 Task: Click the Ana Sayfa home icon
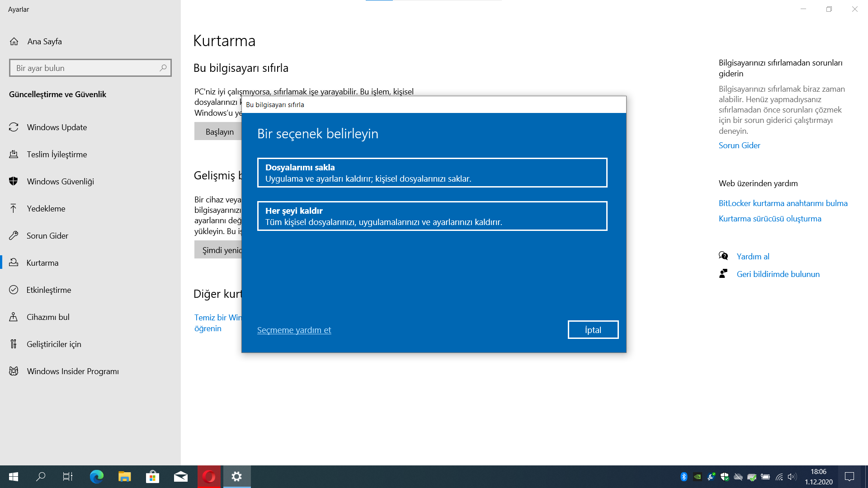coord(14,42)
